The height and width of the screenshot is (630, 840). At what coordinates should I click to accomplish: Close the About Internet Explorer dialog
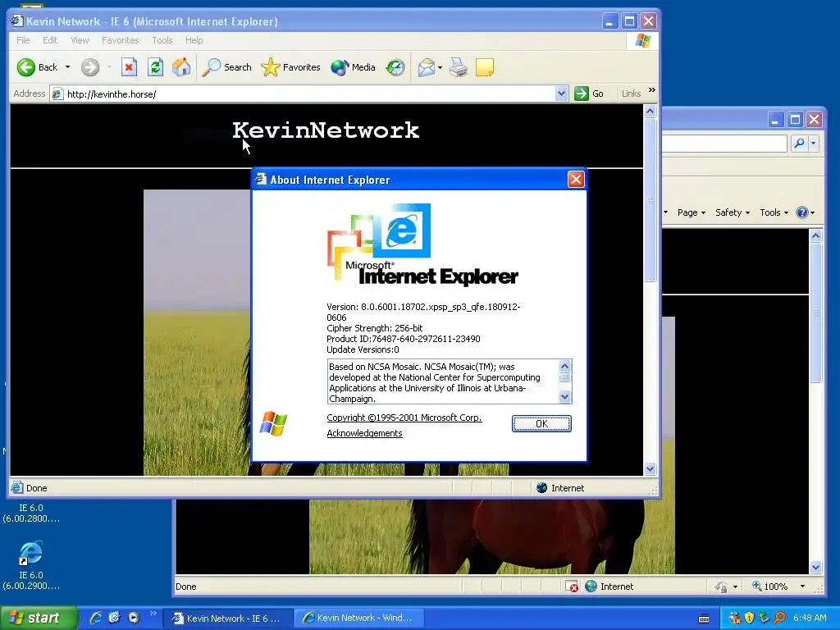point(576,180)
